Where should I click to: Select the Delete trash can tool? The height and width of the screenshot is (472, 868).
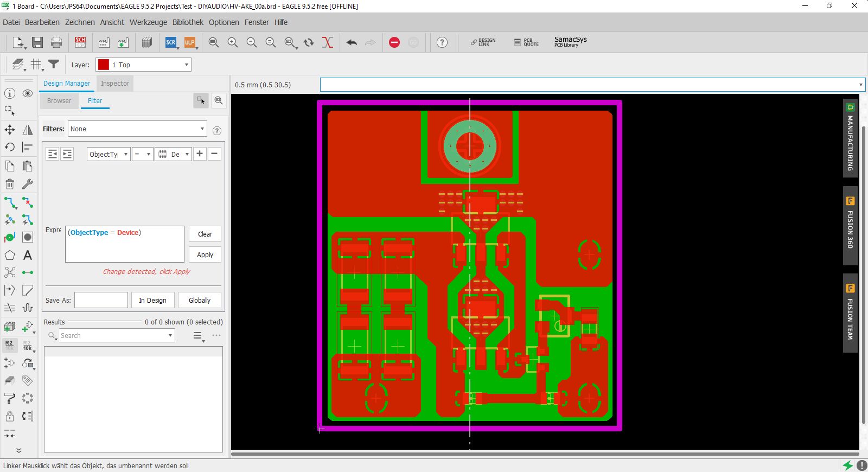coord(10,184)
